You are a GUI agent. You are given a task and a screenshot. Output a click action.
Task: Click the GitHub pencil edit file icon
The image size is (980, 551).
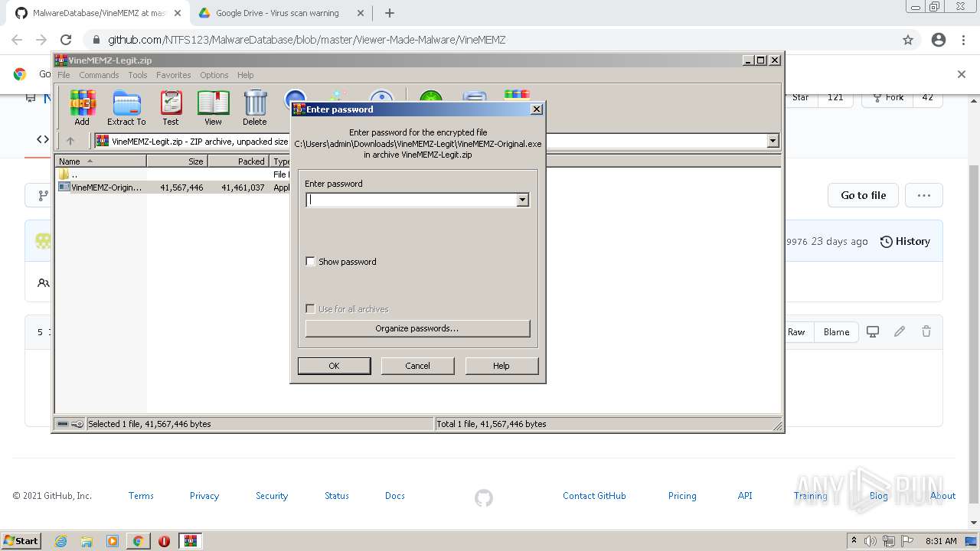coord(900,331)
